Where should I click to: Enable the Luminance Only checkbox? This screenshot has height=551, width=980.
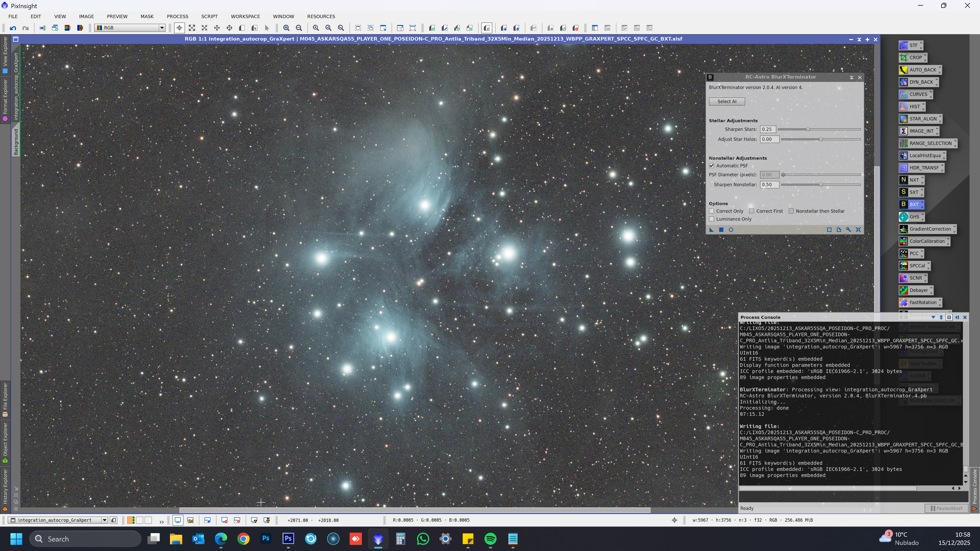pos(712,219)
